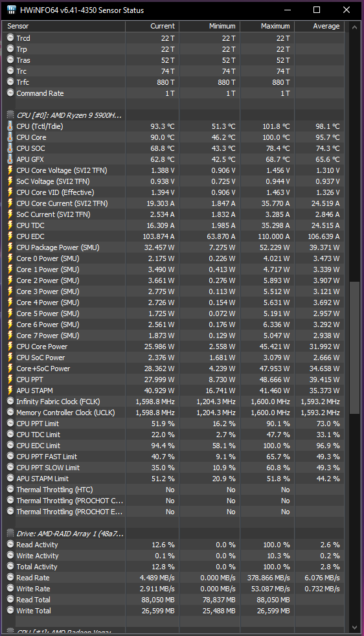This screenshot has height=636, width=364.
Task: Click the thermometer icon beside CPU (Tctl/Tdie)
Action: click(10, 126)
